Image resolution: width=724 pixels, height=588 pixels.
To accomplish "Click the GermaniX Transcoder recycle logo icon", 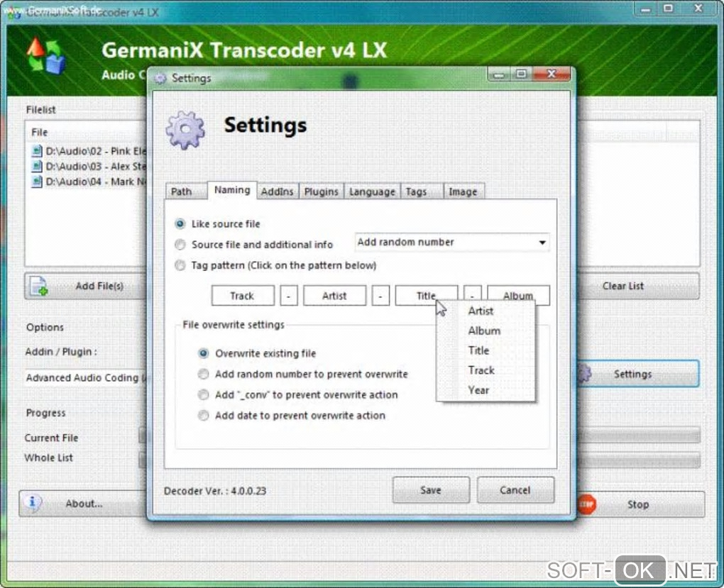I will (45, 56).
